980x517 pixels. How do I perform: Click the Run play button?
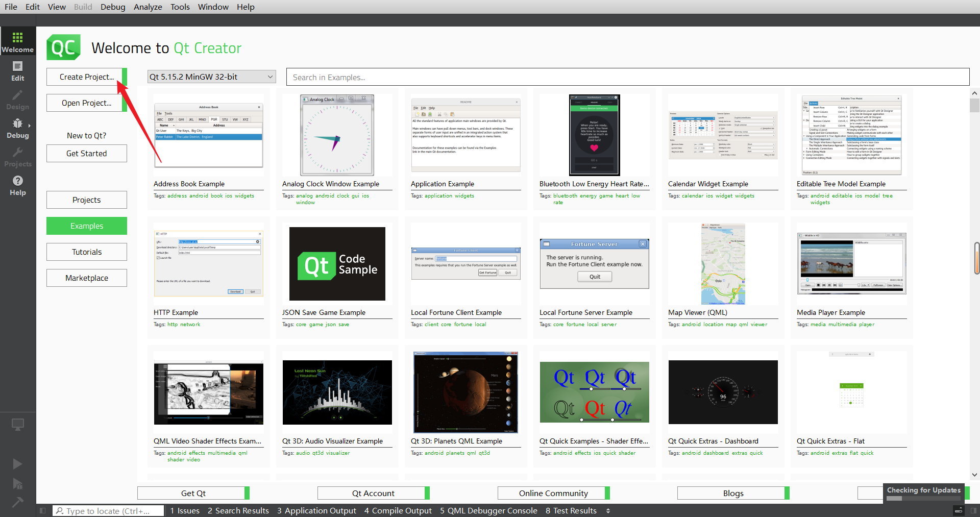17,463
